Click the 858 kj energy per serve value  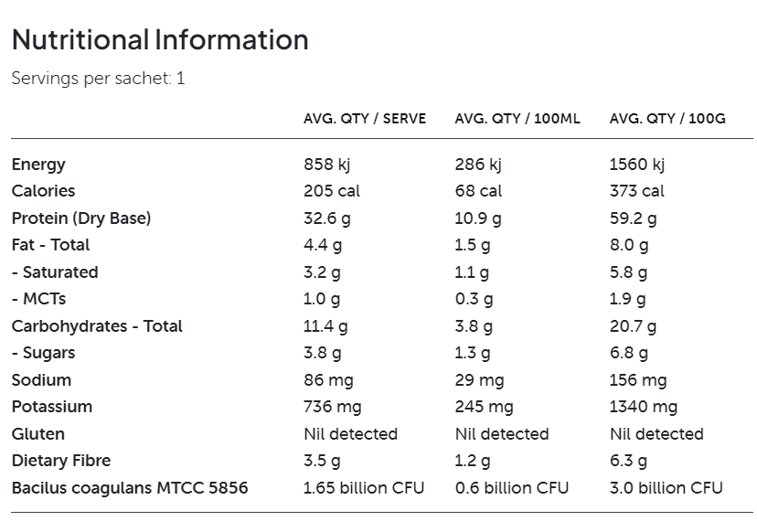pos(327,165)
